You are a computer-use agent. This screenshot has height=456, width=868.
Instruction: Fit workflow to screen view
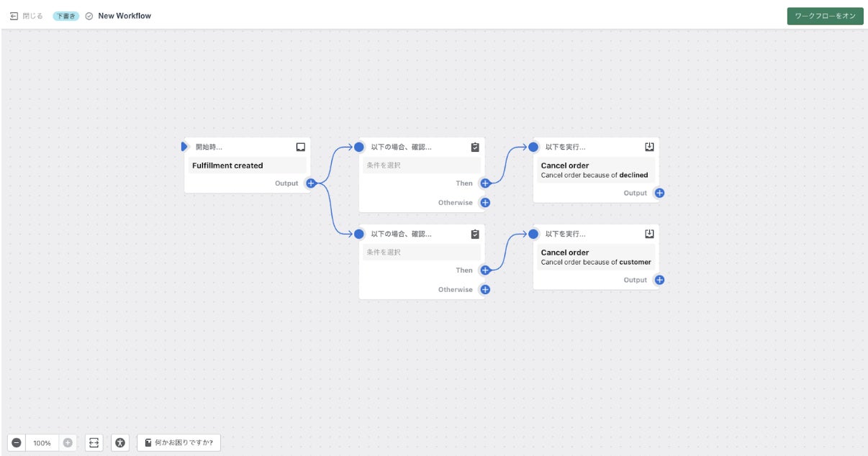(x=94, y=443)
